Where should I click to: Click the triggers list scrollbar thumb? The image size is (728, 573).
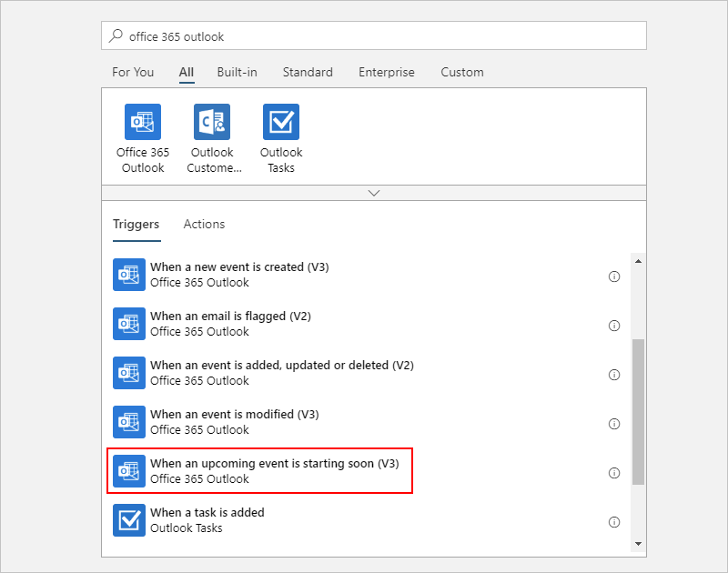[x=638, y=412]
